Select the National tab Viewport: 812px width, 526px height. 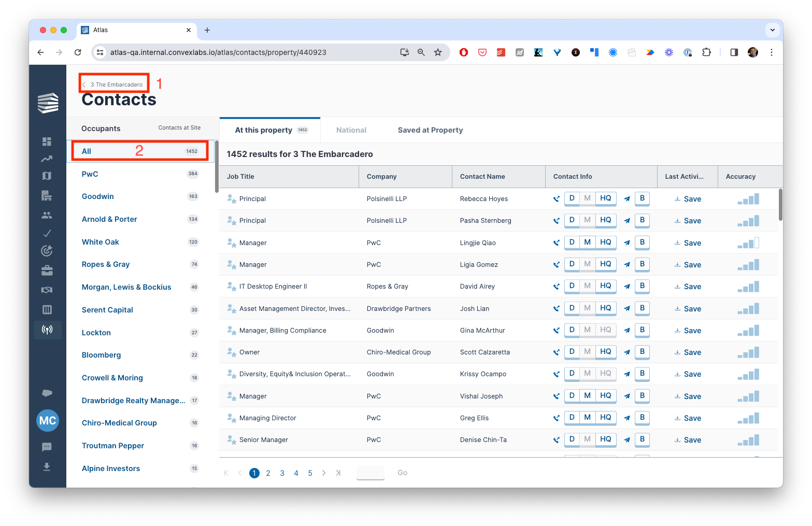point(351,130)
